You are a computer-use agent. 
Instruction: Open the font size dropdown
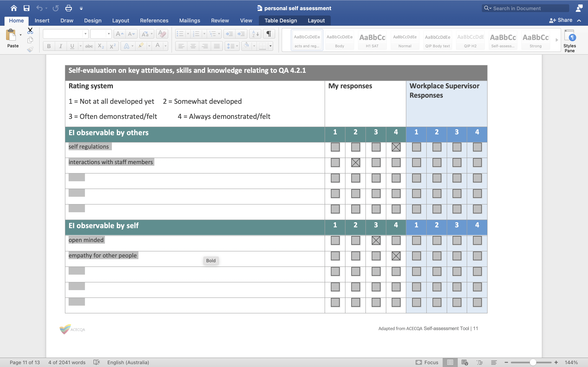click(108, 34)
